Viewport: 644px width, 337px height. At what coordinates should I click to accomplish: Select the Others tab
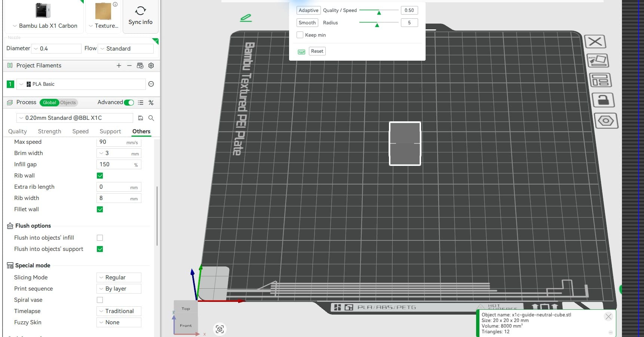coord(141,131)
